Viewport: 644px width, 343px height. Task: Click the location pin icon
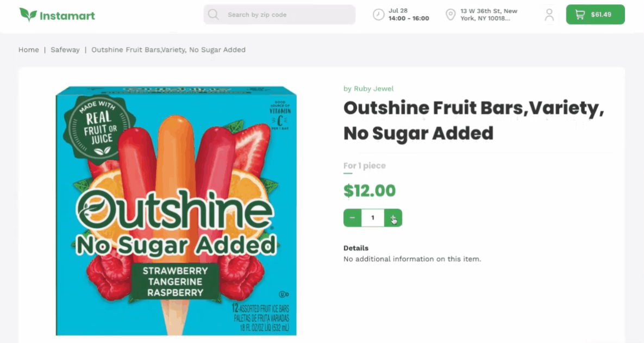[x=451, y=14]
